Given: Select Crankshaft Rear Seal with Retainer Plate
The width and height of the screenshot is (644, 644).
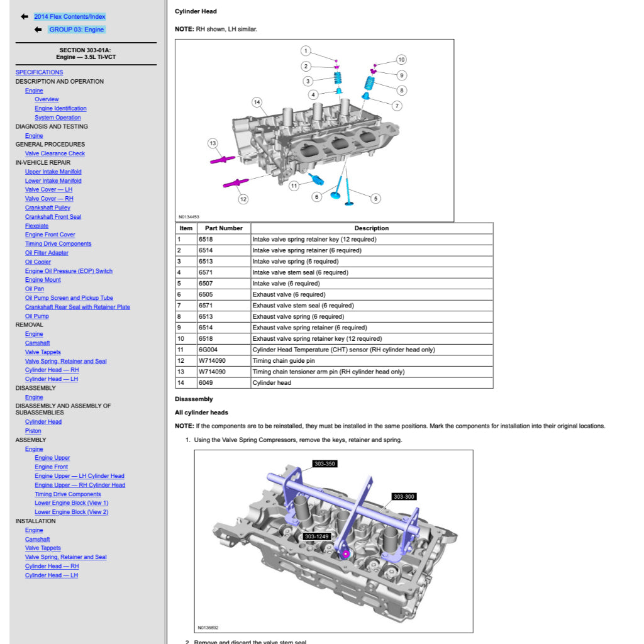Looking at the screenshot, I should tap(77, 307).
